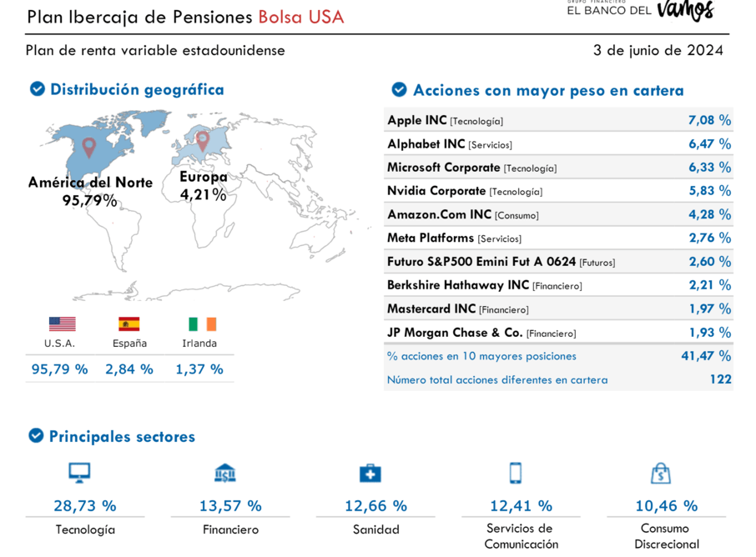
Task: Click the Financiero bank building icon
Action: click(225, 473)
